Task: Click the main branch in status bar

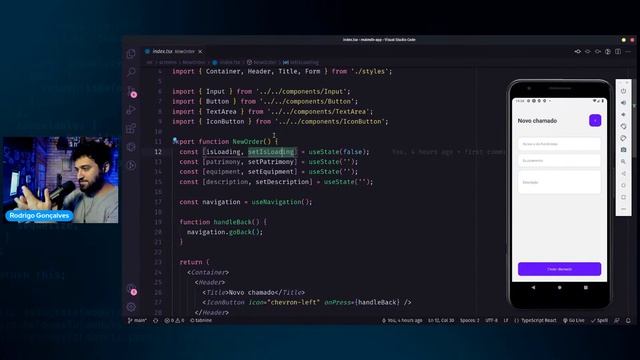Action: pyautogui.click(x=137, y=320)
